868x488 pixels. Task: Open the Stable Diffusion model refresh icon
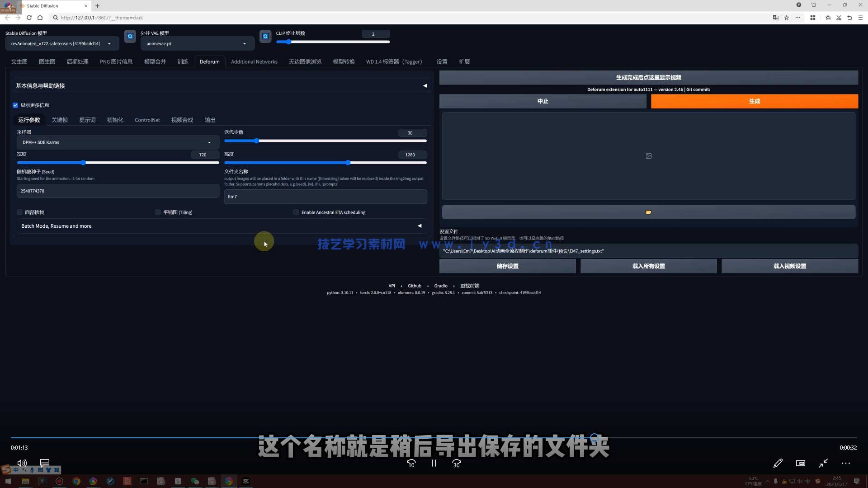[x=130, y=36]
